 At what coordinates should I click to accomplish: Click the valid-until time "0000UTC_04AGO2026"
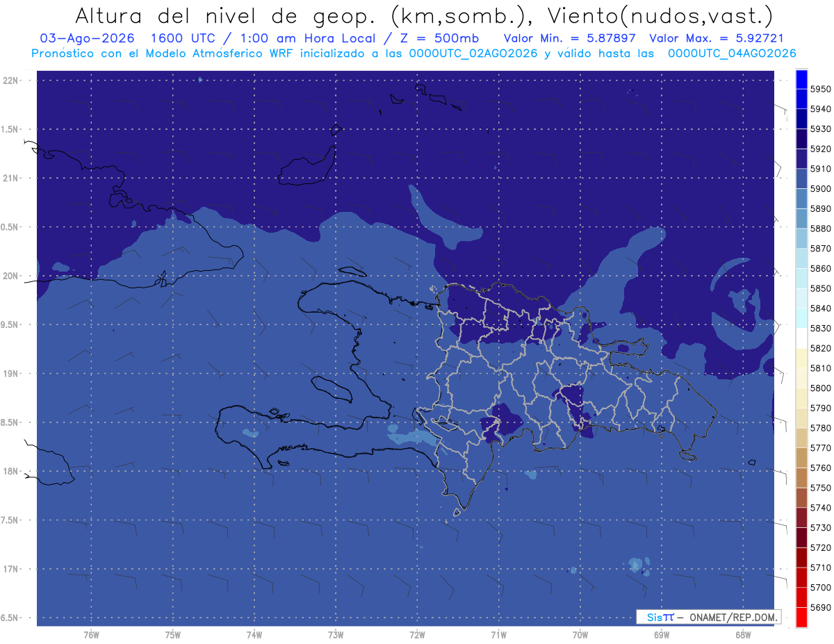[x=732, y=53]
